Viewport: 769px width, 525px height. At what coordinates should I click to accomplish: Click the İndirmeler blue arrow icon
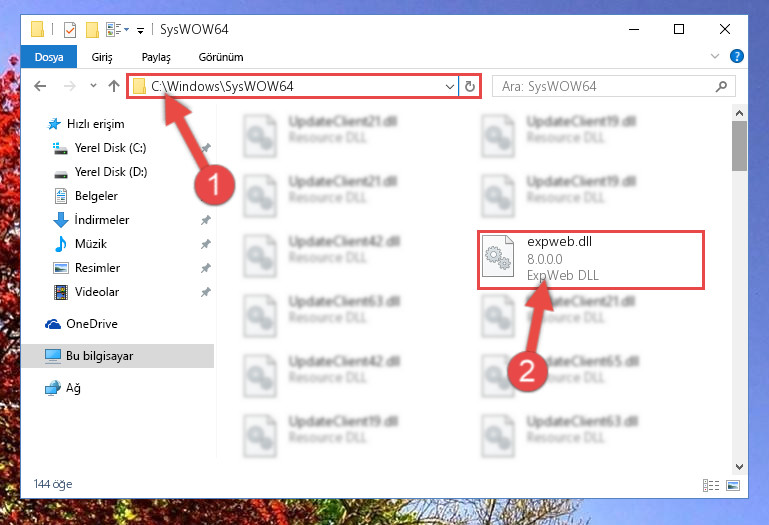point(60,220)
